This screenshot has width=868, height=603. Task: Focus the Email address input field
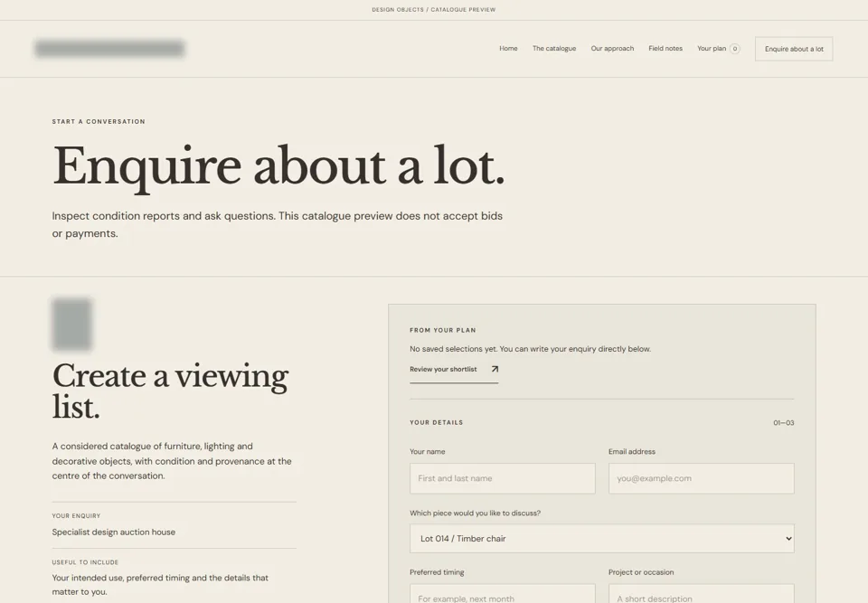pos(702,478)
